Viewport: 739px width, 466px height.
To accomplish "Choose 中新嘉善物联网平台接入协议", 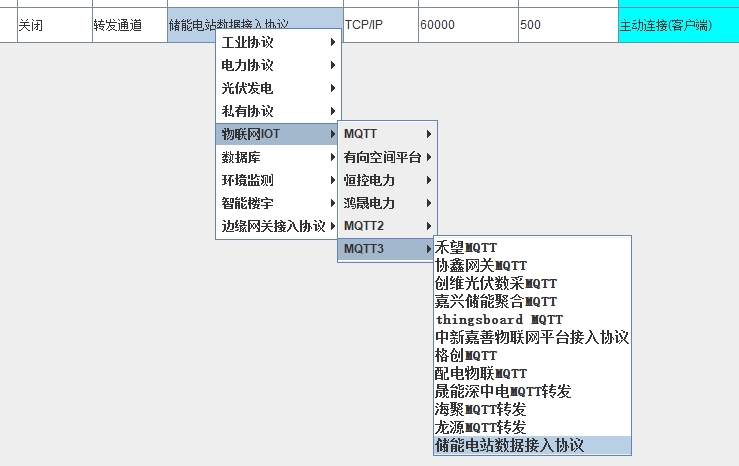I will [533, 337].
